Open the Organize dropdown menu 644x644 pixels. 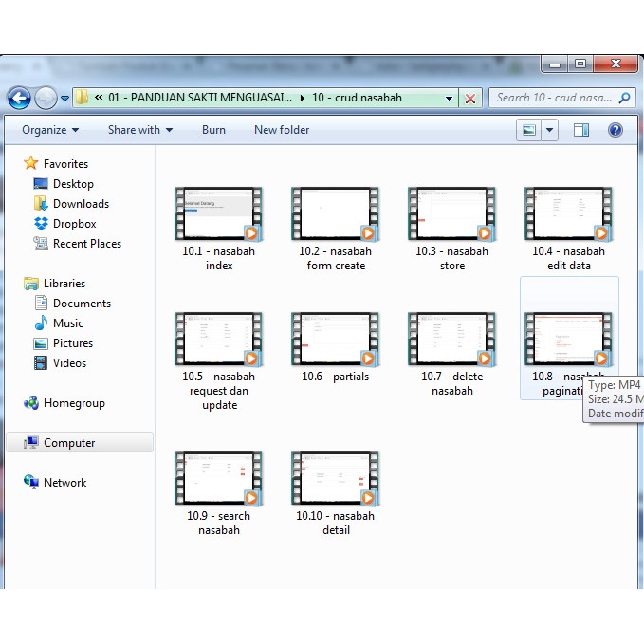coord(50,130)
